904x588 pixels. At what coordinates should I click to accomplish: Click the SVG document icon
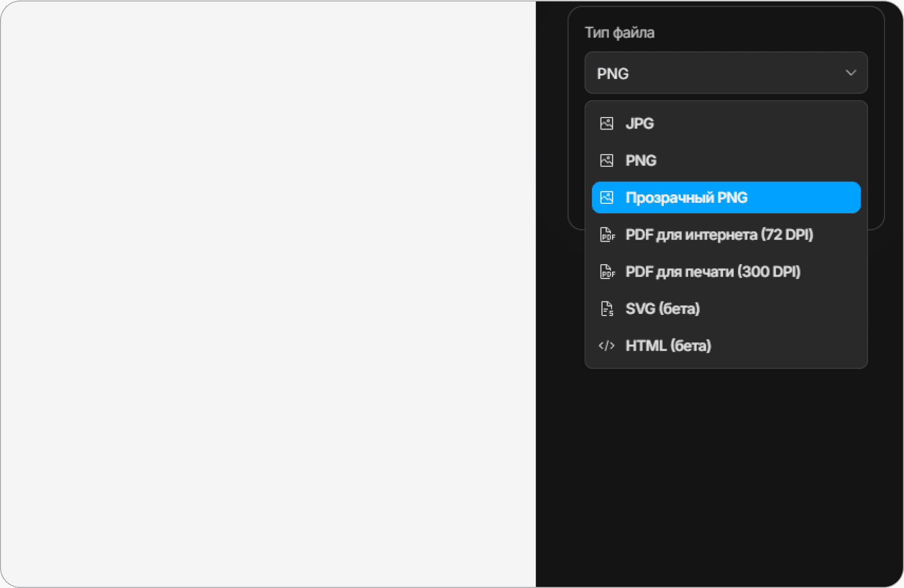tap(606, 308)
